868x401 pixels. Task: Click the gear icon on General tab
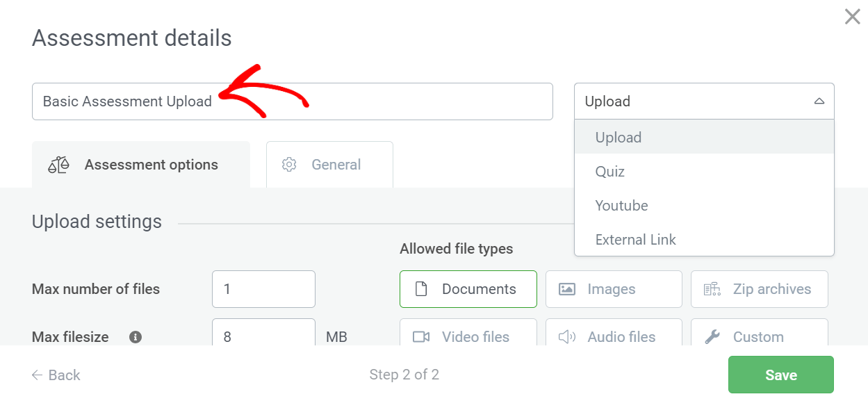click(289, 165)
